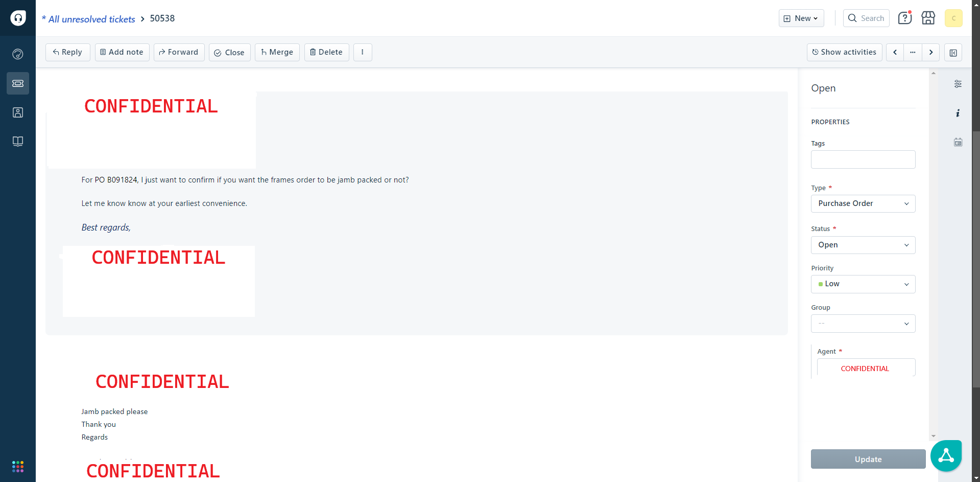This screenshot has height=482, width=980.
Task: Toggle the side panel collapse icon
Action: point(953,53)
